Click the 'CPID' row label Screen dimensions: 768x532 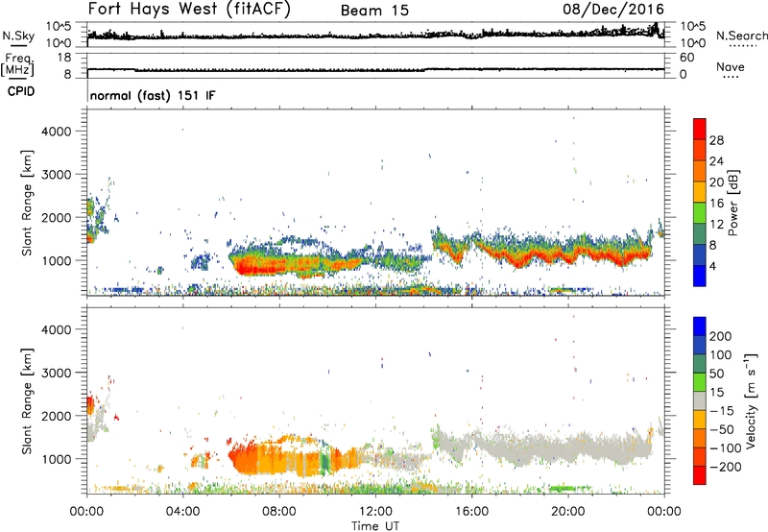pyautogui.click(x=21, y=91)
